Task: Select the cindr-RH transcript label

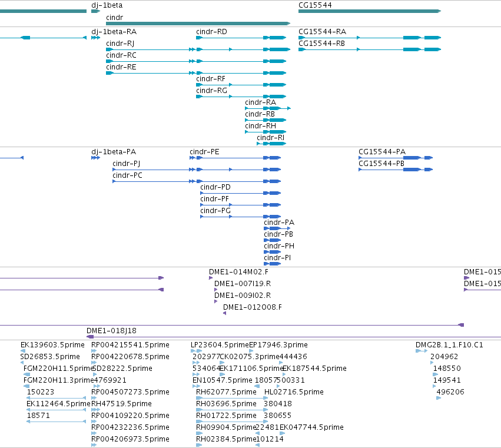Action: tap(260, 126)
